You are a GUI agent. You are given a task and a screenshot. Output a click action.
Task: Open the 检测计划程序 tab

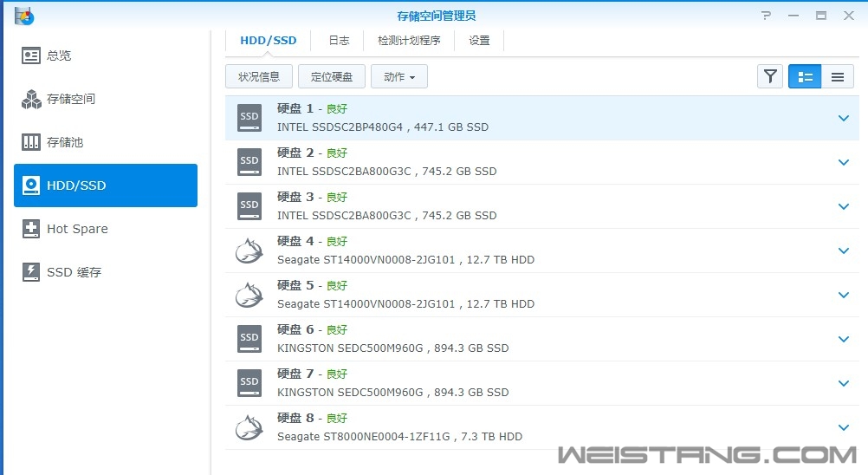click(409, 41)
